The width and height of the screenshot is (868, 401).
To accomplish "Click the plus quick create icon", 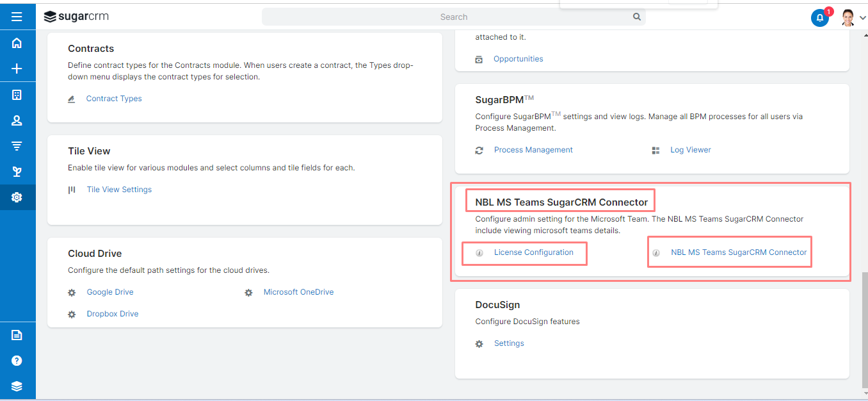I will 17,69.
